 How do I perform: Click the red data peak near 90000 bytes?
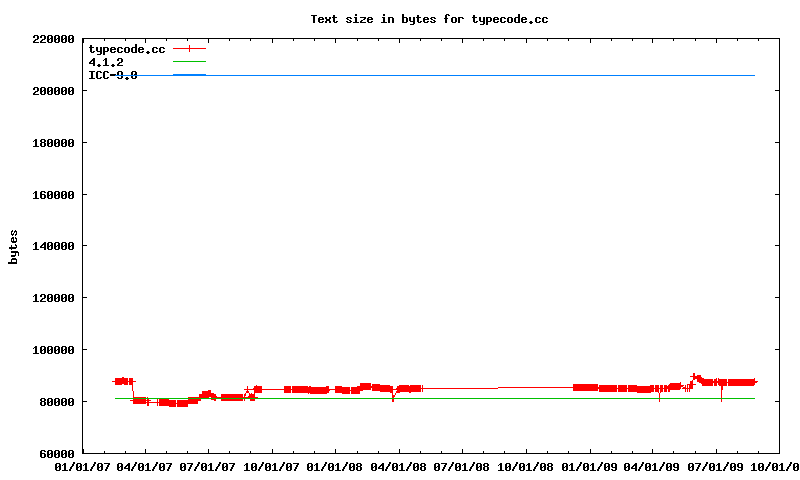pos(694,377)
